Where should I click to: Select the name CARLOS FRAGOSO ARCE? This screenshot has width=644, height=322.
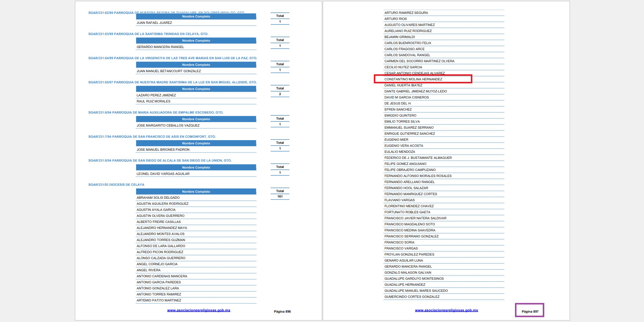coord(404,49)
